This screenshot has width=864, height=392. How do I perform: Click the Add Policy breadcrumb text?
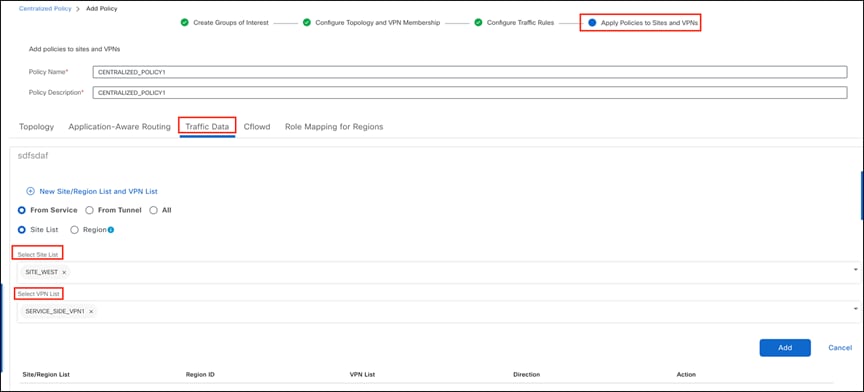[x=102, y=9]
